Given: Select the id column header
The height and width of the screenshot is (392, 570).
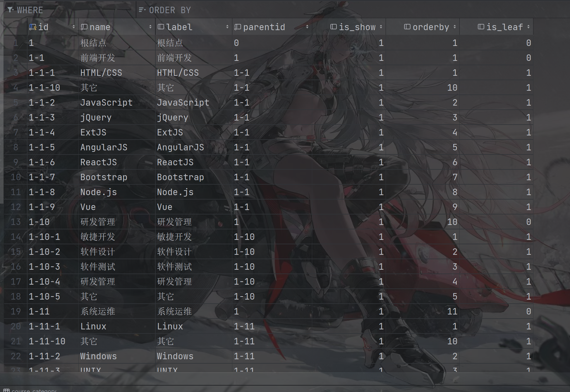Looking at the screenshot, I should (53, 27).
